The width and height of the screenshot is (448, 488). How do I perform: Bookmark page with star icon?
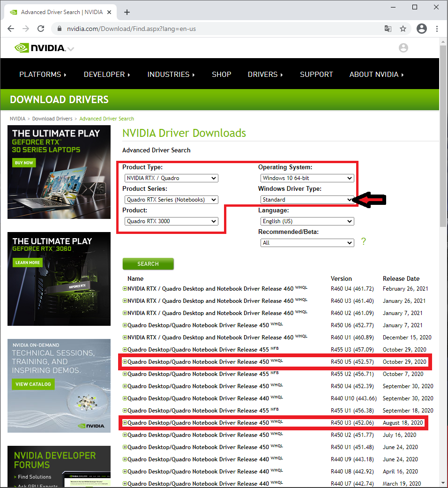(403, 29)
